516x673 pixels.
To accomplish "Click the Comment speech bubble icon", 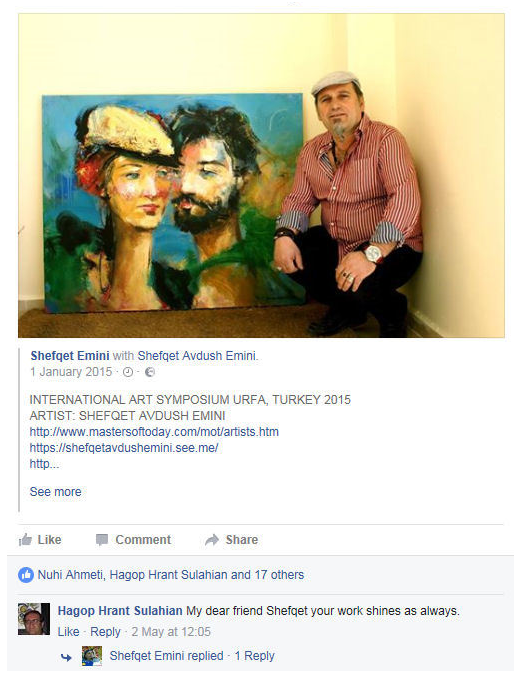I will (x=102, y=540).
